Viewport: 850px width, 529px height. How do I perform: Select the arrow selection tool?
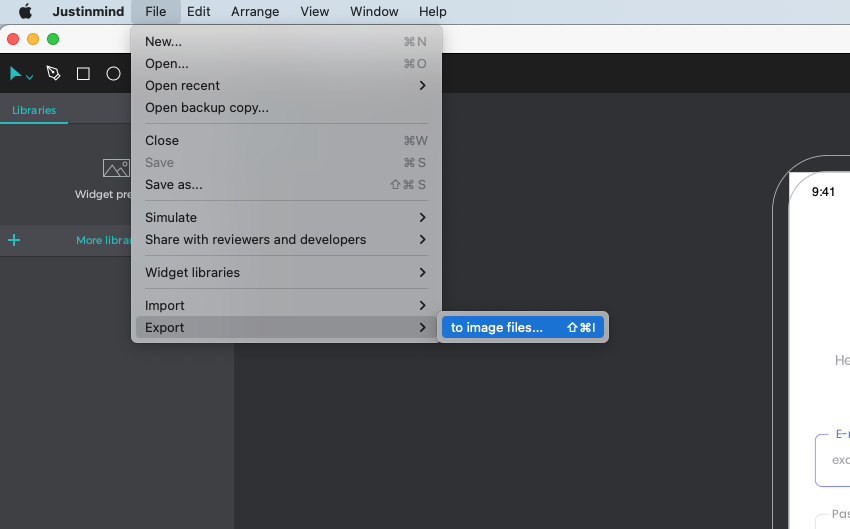(15, 74)
